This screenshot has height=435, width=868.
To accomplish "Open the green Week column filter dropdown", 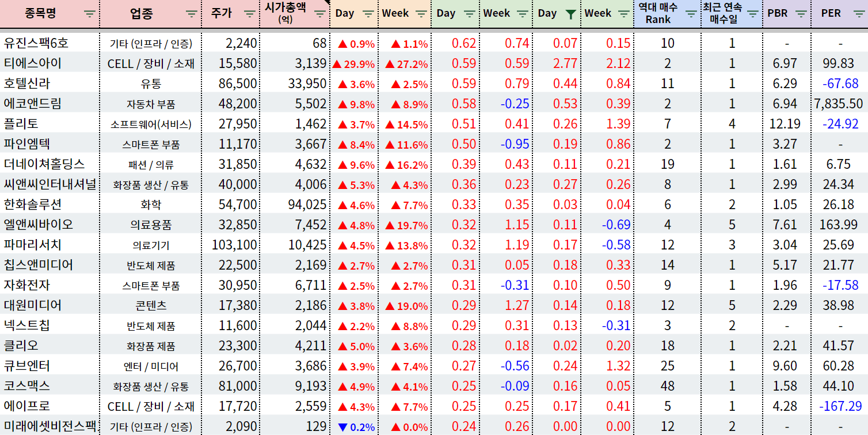I will (523, 14).
